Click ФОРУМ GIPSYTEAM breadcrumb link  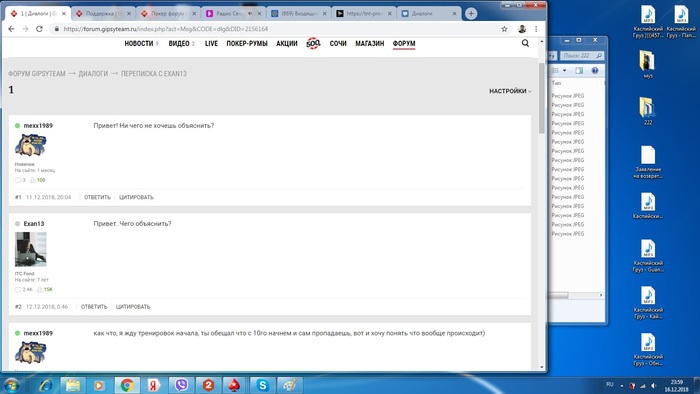(x=37, y=74)
